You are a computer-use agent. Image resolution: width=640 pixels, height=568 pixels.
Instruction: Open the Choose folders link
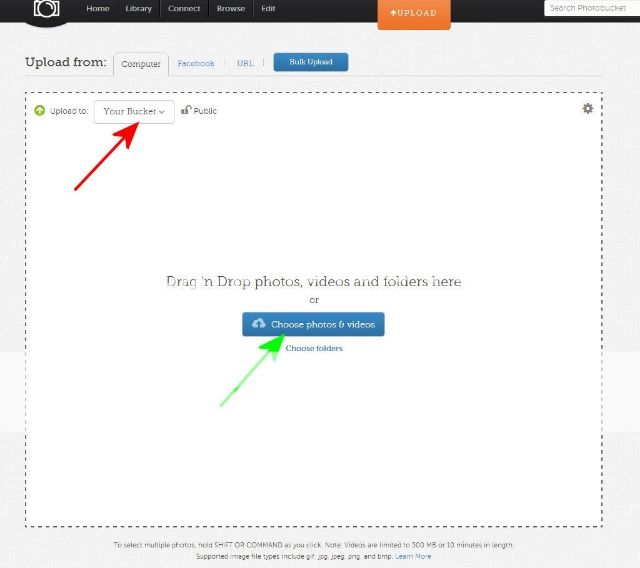pos(314,348)
